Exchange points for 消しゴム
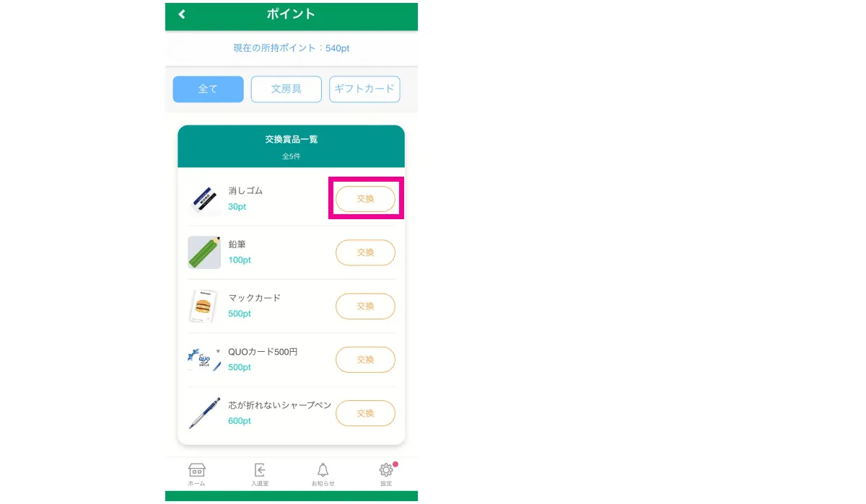This screenshot has width=866, height=504. pyautogui.click(x=365, y=199)
